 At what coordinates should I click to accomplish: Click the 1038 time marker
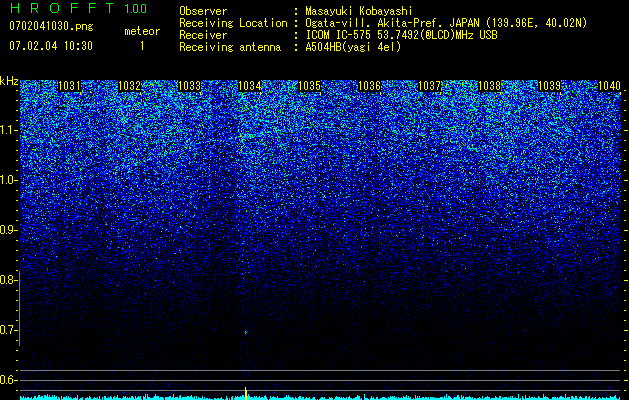tap(490, 86)
